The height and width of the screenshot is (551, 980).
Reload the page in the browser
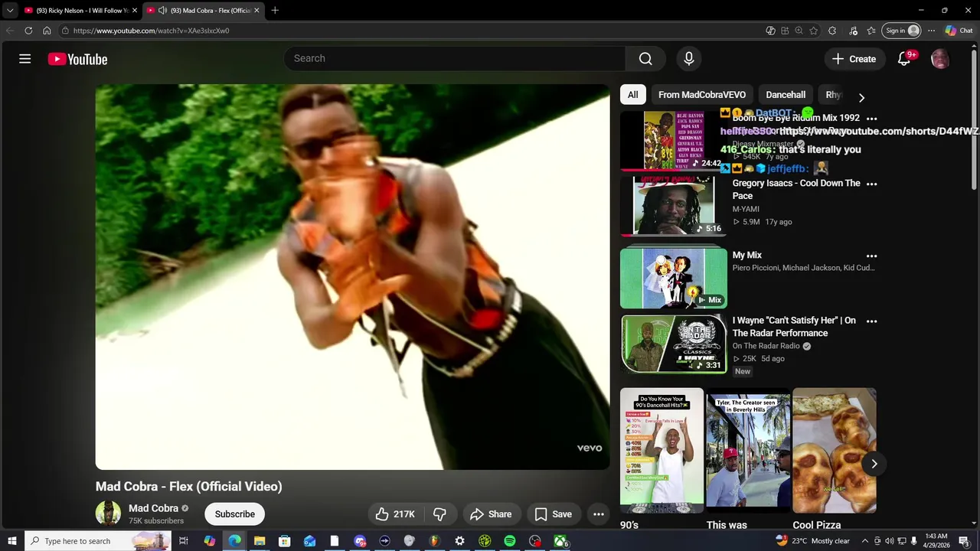(x=28, y=31)
